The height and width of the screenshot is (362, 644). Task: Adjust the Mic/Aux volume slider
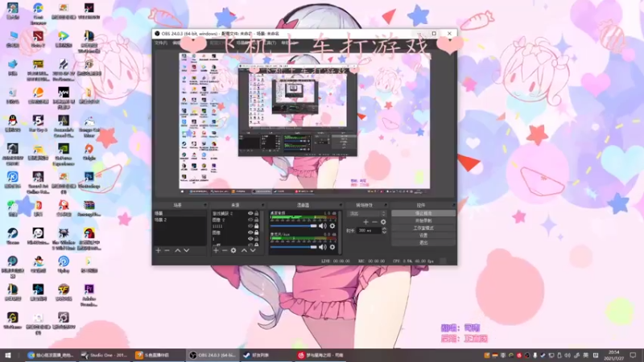[294, 247]
